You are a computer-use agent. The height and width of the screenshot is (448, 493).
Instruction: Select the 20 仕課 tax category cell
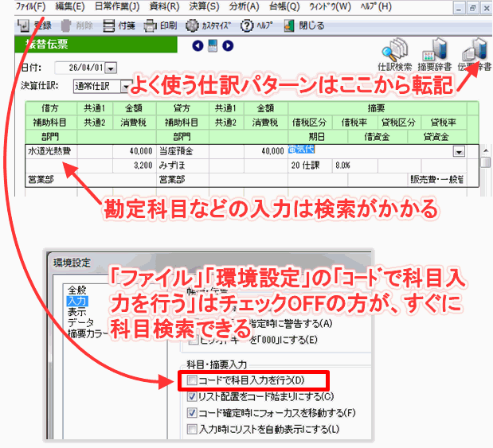pos(310,166)
